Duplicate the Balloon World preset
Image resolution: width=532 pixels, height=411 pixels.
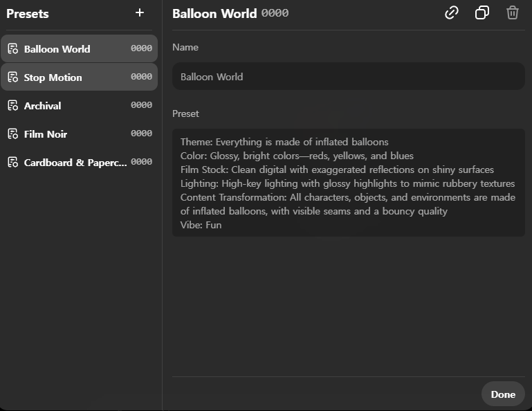[x=481, y=13]
